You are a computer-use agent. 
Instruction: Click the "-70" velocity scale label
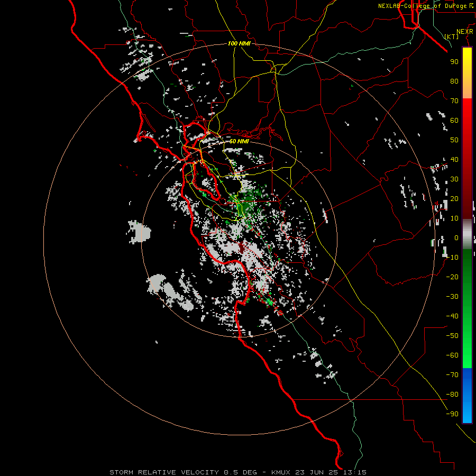(452, 375)
